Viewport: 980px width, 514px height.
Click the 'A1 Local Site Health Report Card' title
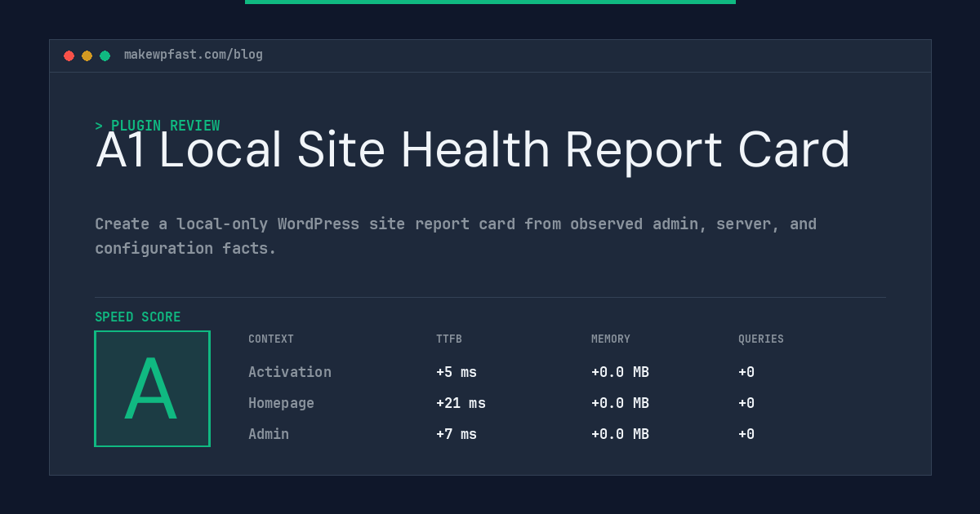[473, 150]
